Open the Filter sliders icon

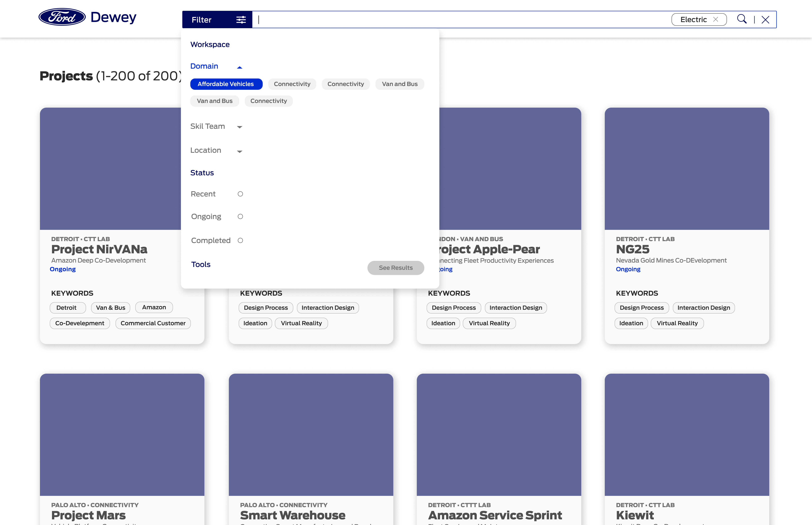tap(241, 20)
